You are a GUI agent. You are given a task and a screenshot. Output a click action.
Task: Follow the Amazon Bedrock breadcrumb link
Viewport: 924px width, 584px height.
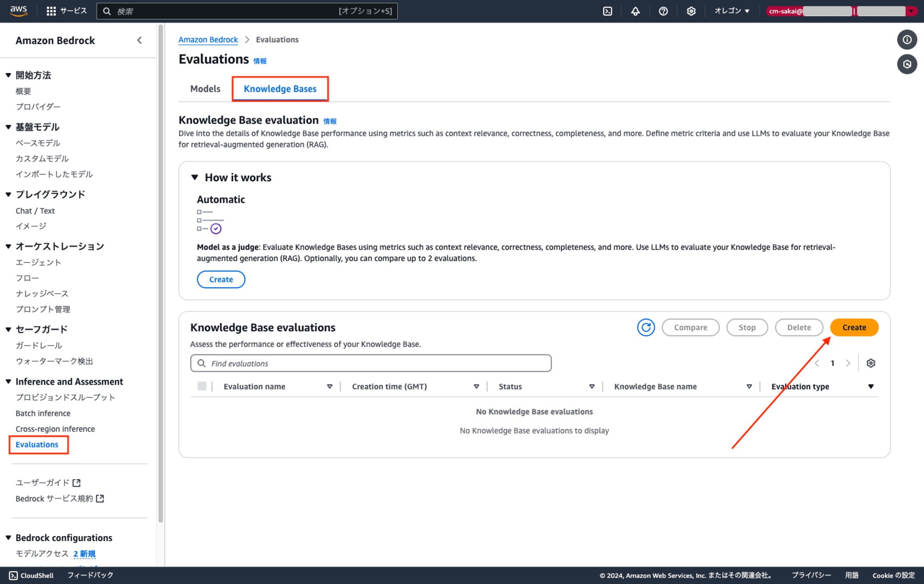click(208, 40)
